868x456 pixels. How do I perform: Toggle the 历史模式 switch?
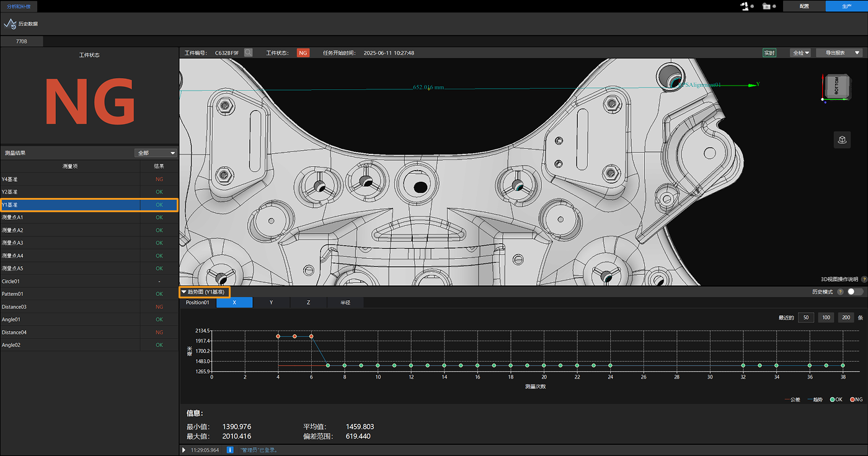855,292
